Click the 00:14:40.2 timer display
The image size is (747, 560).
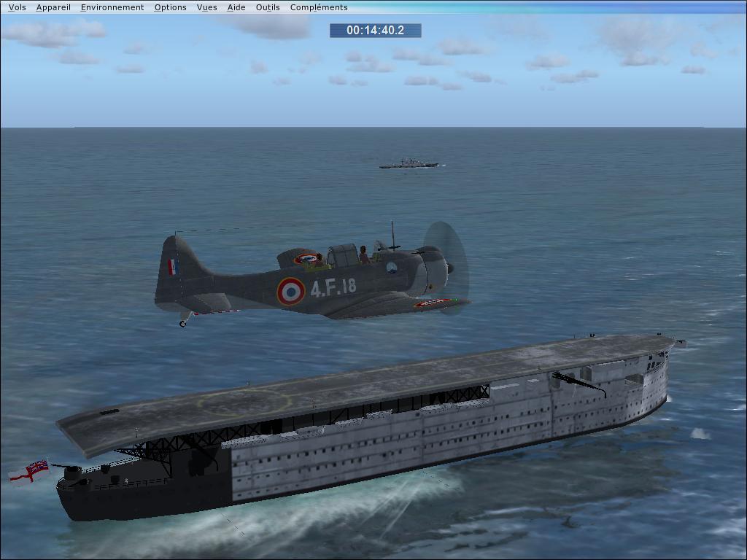click(376, 31)
